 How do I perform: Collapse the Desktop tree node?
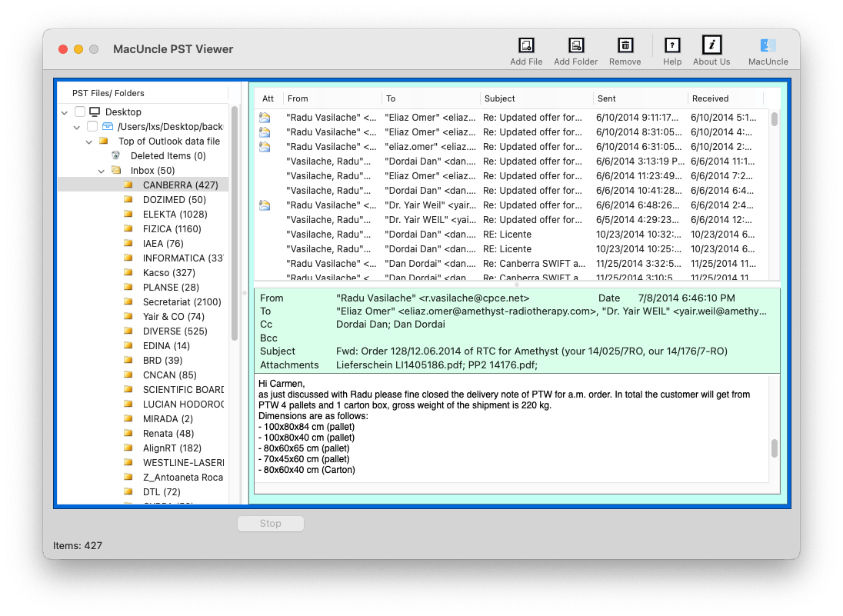click(x=65, y=112)
